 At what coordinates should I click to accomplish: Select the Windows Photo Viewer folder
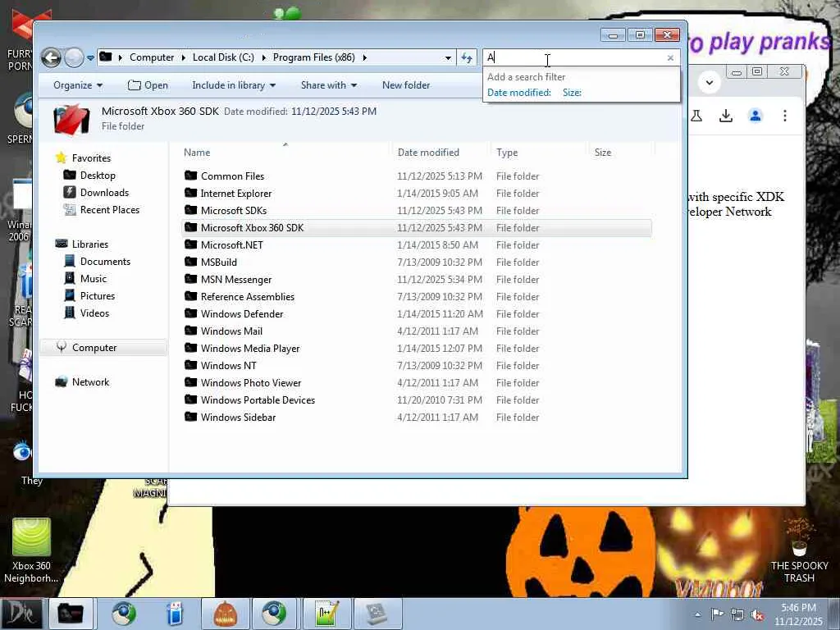click(251, 382)
